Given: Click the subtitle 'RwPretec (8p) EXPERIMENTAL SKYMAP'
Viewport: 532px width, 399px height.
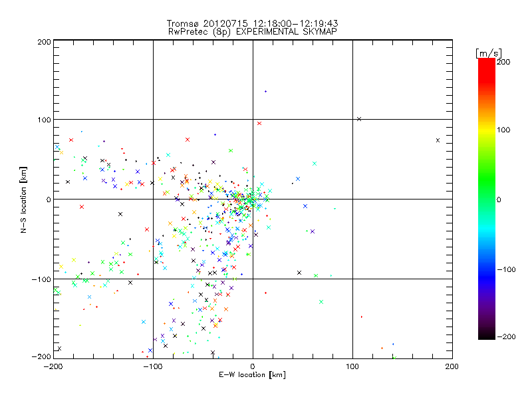Looking at the screenshot, I should pos(253,32).
